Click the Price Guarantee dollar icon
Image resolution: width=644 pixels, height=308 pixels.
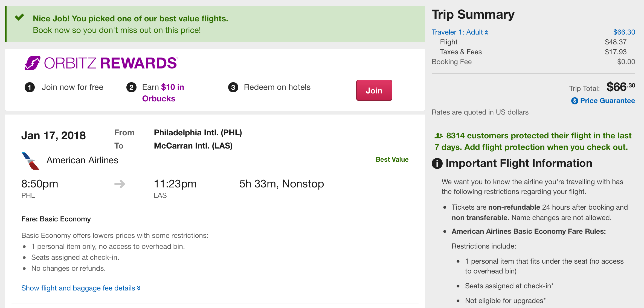[x=575, y=101]
